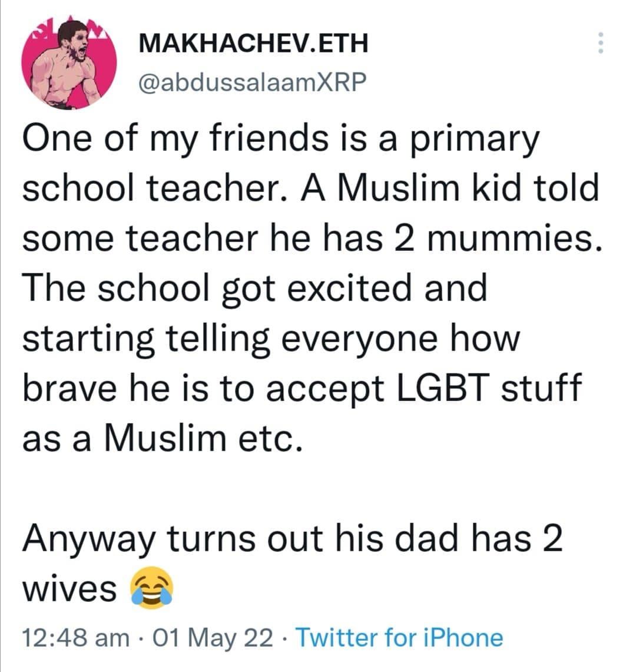The width and height of the screenshot is (636, 672).
Task: Click the crying-laughing emoji
Action: (151, 589)
